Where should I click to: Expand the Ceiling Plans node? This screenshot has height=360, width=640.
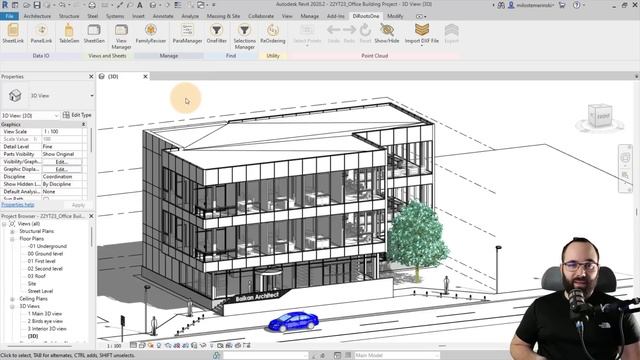[12, 299]
